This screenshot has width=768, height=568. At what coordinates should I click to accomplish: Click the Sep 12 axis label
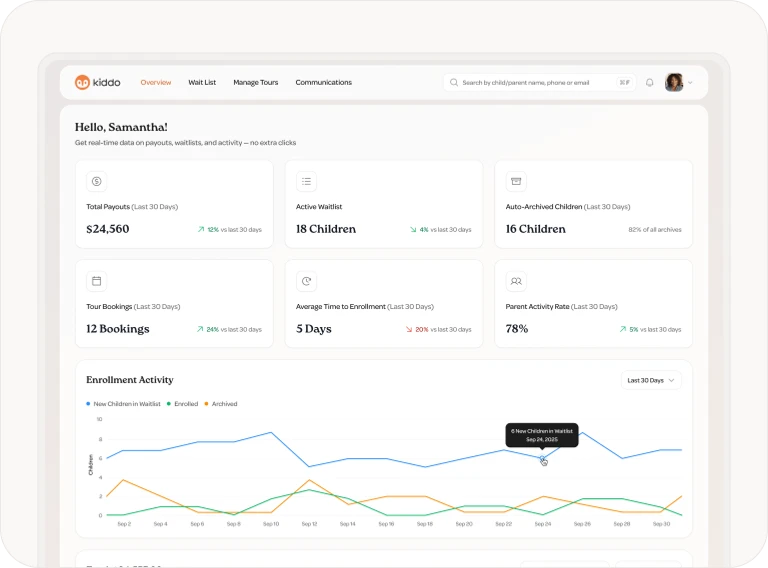pyautogui.click(x=310, y=524)
